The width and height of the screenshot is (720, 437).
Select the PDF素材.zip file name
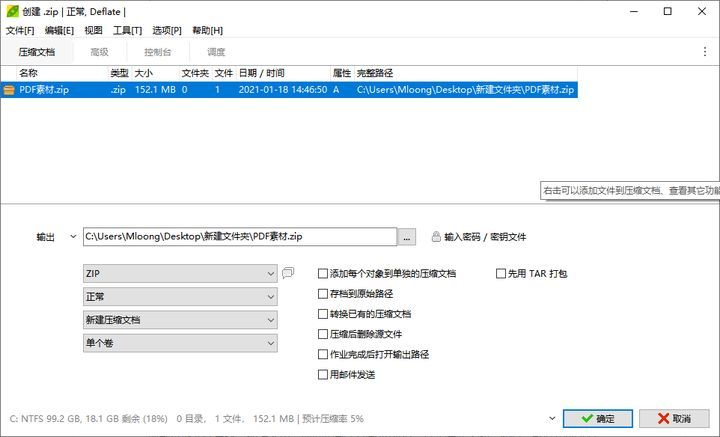pos(44,90)
